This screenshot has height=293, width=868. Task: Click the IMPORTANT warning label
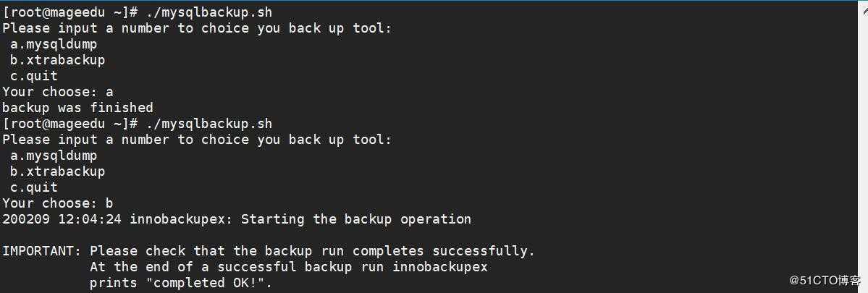click(41, 251)
